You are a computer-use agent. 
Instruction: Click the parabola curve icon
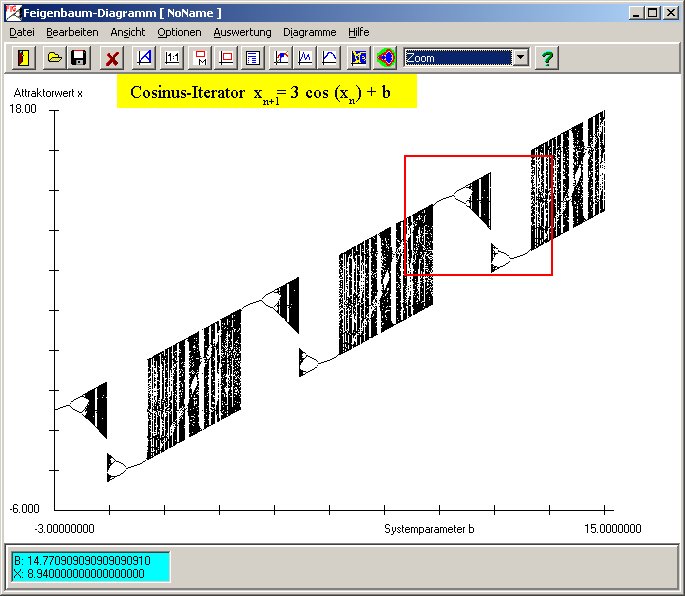coord(329,58)
